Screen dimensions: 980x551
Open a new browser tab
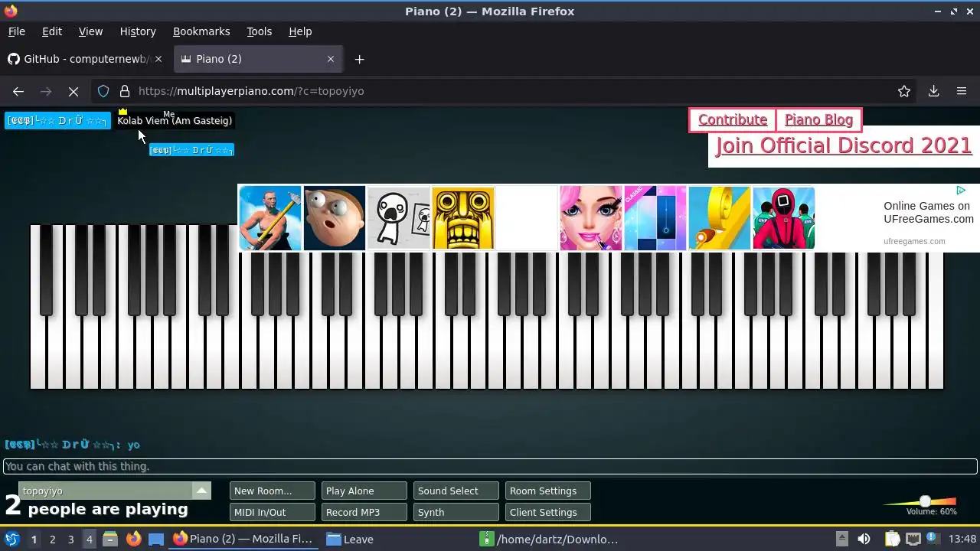click(359, 59)
